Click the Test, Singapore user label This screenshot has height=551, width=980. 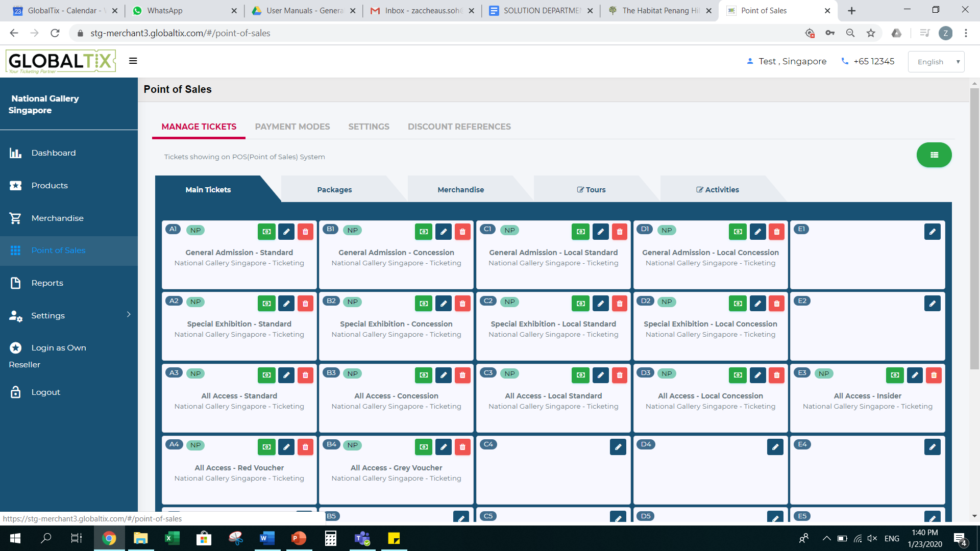(x=787, y=61)
